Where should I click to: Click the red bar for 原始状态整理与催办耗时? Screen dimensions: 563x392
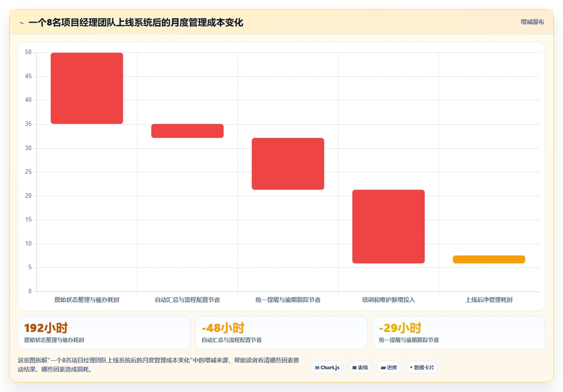pyautogui.click(x=87, y=88)
